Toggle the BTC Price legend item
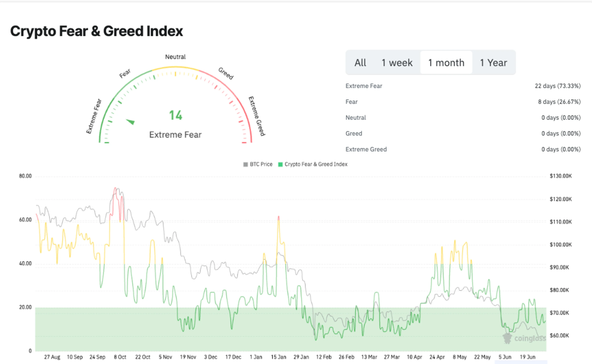Image resolution: width=592 pixels, height=364 pixels. click(x=258, y=164)
